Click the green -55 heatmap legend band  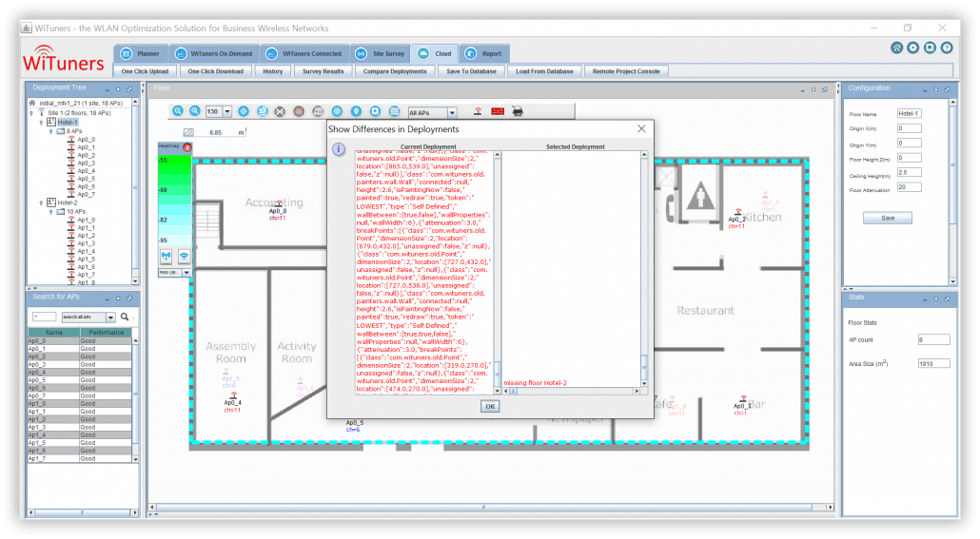[174, 162]
